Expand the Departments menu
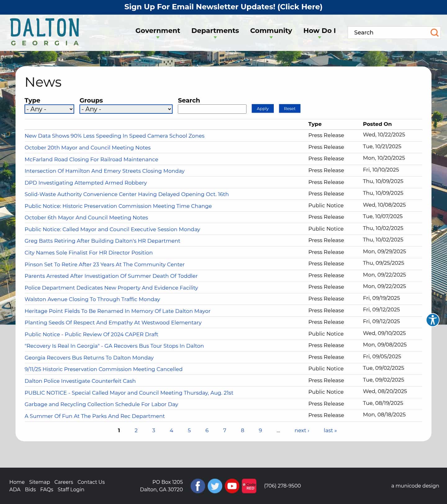Screen dimensions: 447x504 tap(215, 31)
